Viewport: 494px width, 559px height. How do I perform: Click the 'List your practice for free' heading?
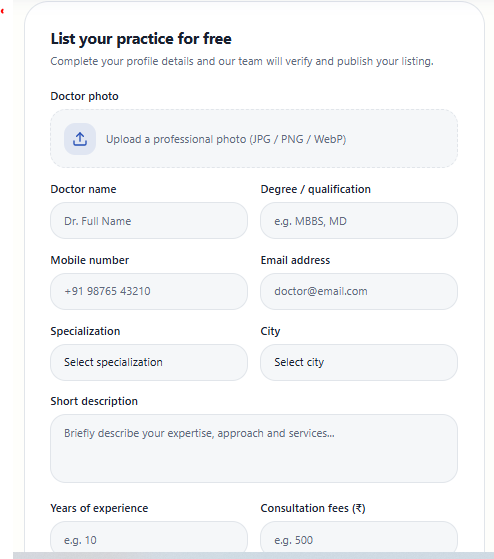(141, 39)
